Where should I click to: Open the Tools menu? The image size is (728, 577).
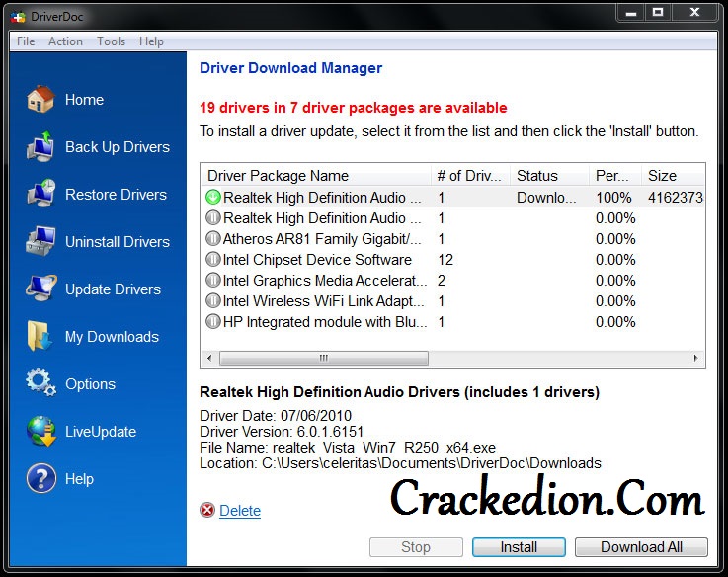[111, 41]
